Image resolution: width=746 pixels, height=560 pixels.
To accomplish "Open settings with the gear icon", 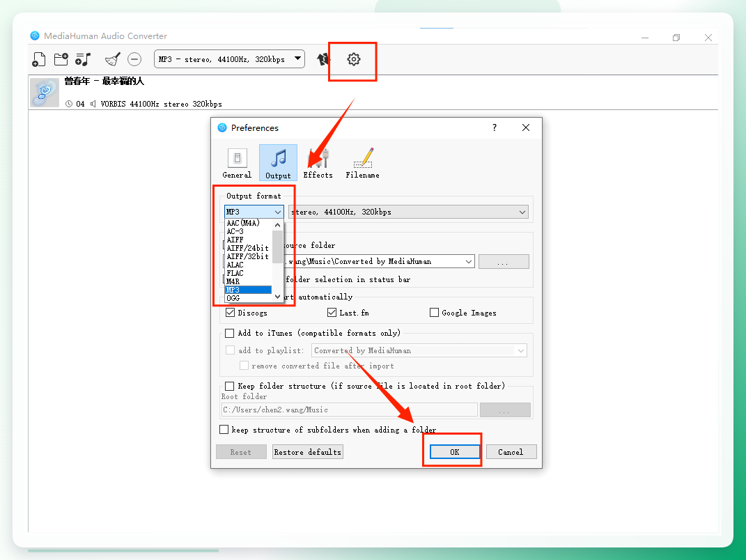I will [x=353, y=59].
